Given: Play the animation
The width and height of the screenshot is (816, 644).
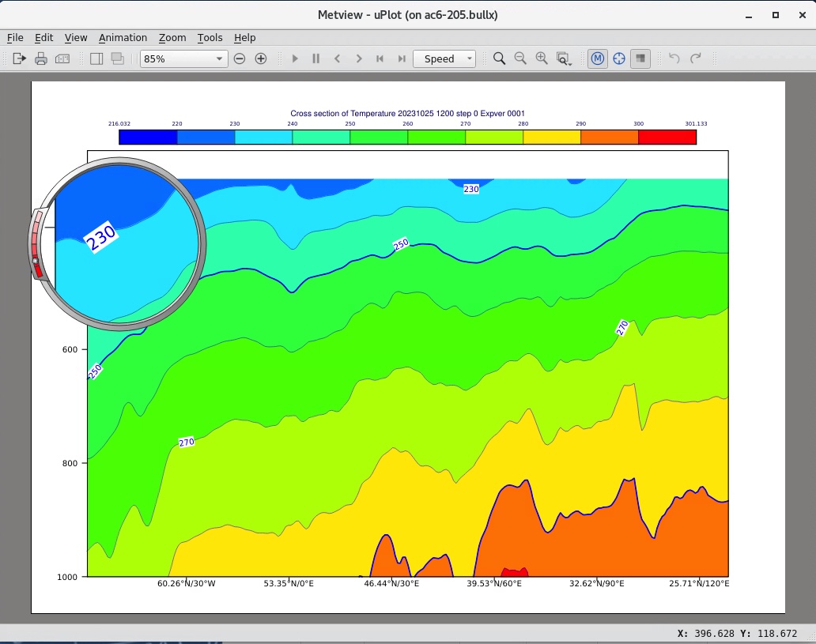Looking at the screenshot, I should pyautogui.click(x=295, y=58).
